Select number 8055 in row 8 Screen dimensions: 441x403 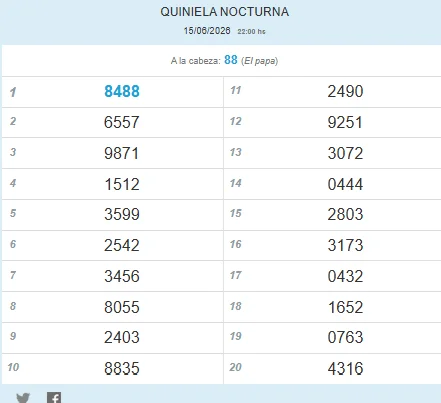(122, 307)
